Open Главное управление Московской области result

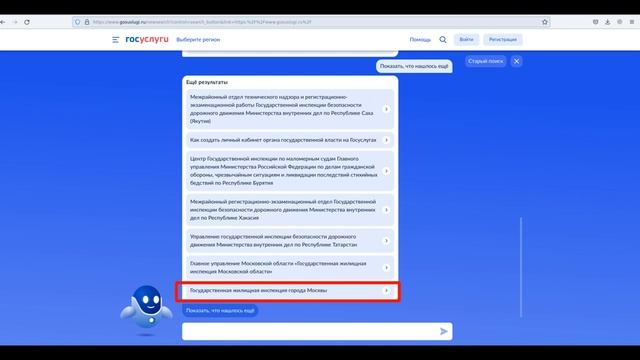point(290,268)
